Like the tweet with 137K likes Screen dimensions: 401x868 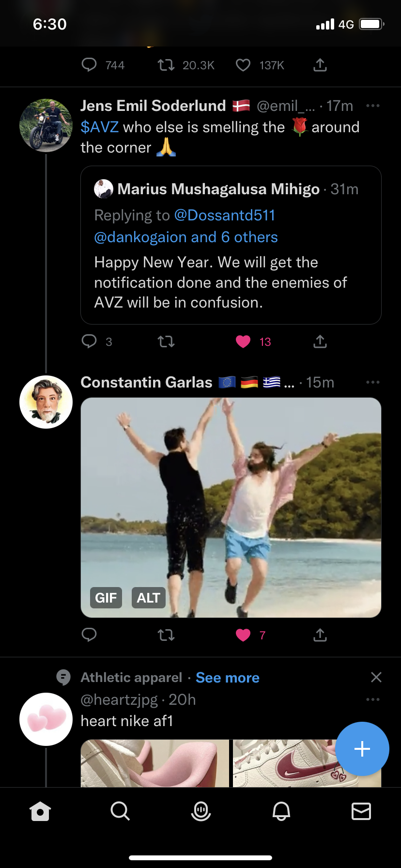click(243, 65)
